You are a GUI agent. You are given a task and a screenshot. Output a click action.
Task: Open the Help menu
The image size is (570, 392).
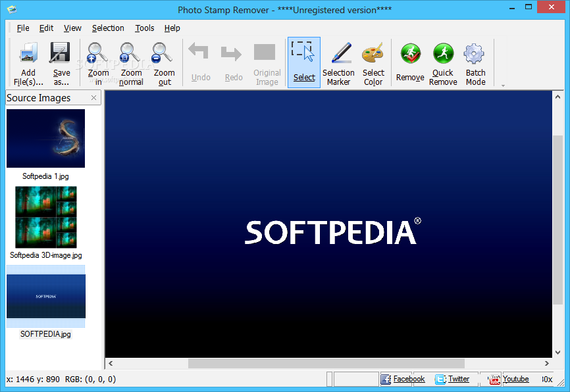172,28
